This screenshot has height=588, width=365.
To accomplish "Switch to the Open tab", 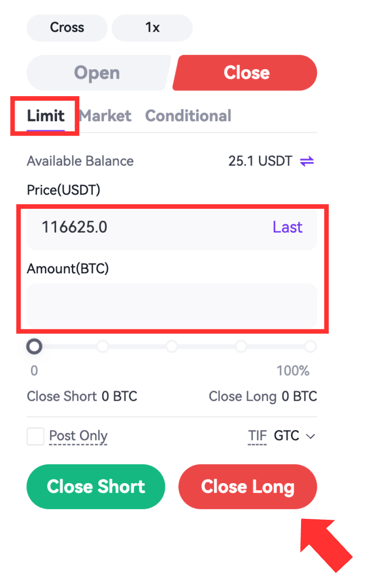I will 97,73.
